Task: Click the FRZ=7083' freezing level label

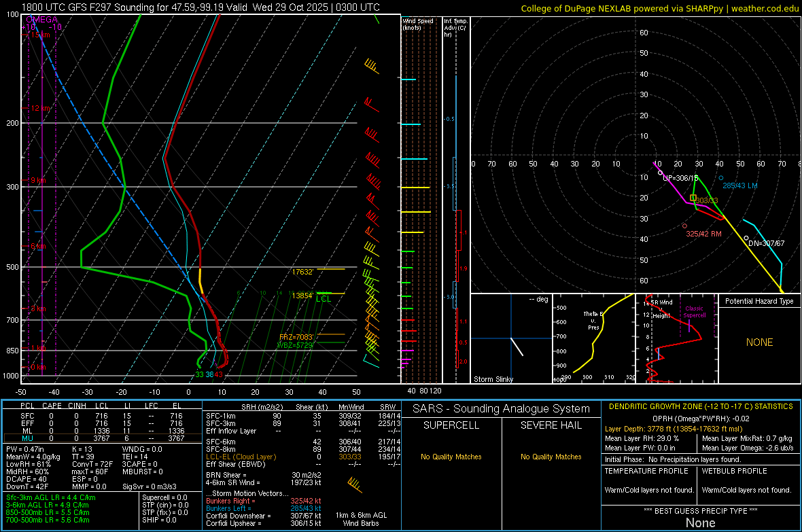Action: click(296, 337)
